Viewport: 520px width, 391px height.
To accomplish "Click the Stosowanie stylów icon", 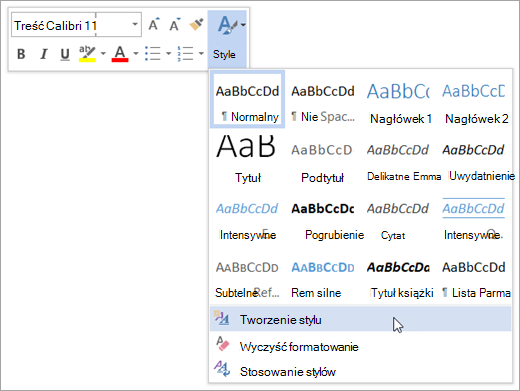I will pos(222,369).
